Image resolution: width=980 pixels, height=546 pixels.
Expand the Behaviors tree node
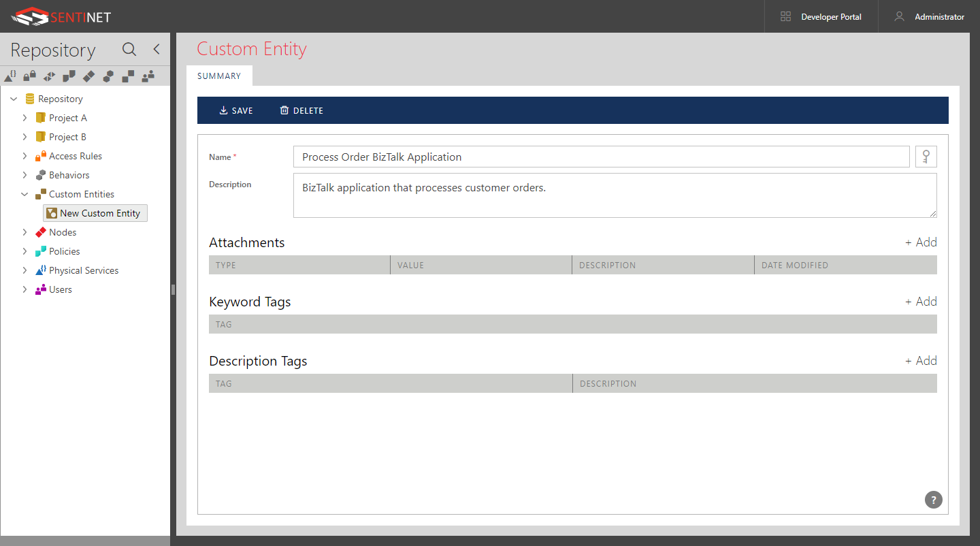[x=25, y=175]
